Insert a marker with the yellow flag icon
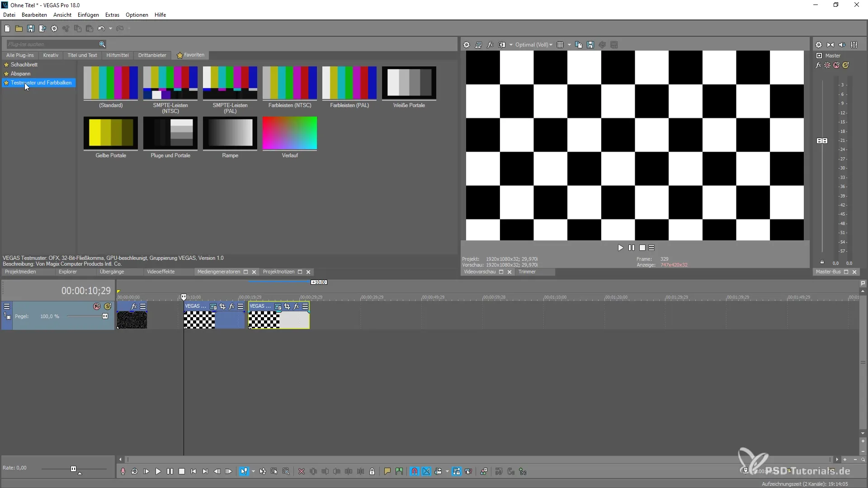 387,471
